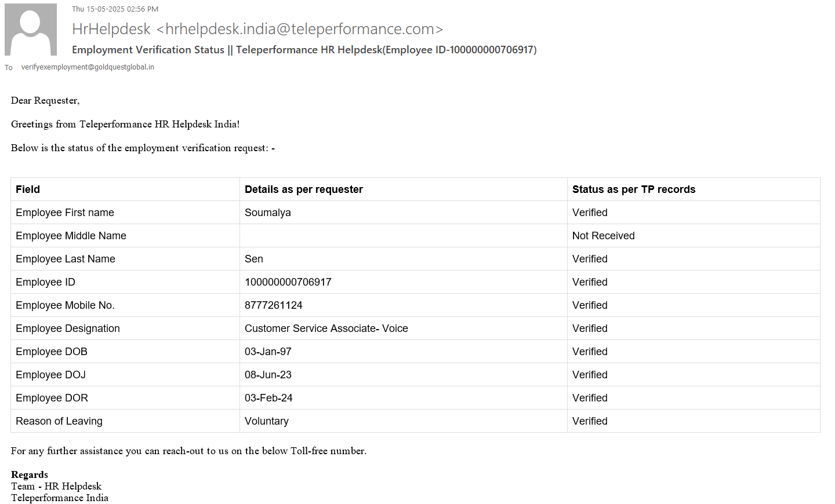The height and width of the screenshot is (504, 835).
Task: Click the verifyexemployment recipient email address
Action: [x=88, y=67]
